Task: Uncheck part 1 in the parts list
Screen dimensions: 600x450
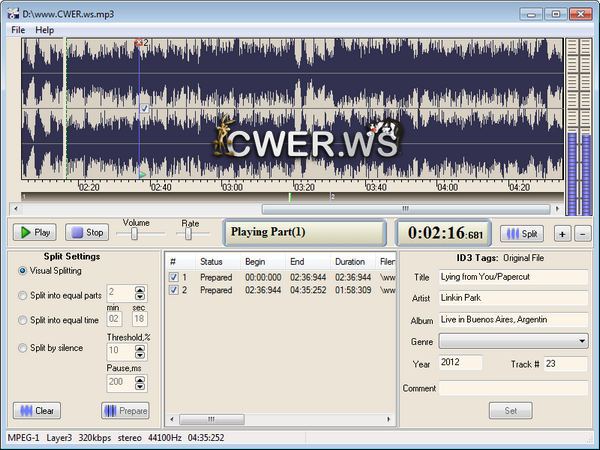Action: (x=173, y=277)
